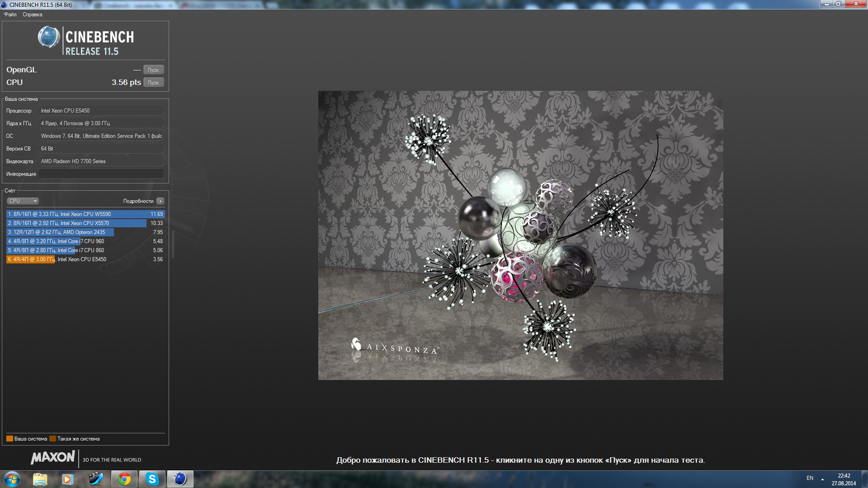Open the Файл menu
The image size is (868, 488).
(x=10, y=14)
